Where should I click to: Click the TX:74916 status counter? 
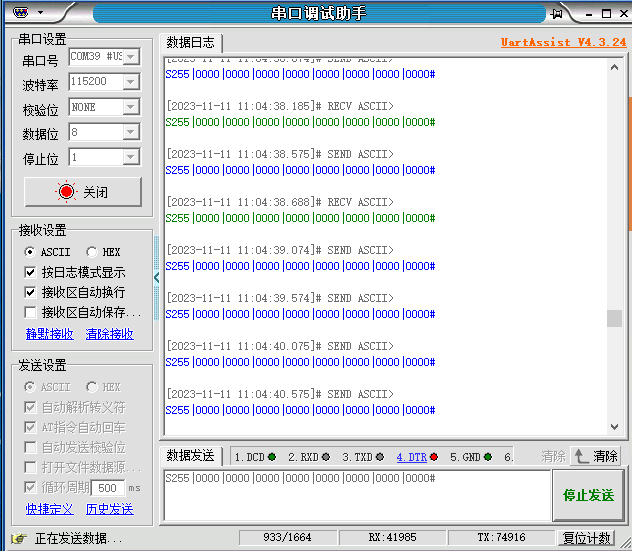pos(501,538)
